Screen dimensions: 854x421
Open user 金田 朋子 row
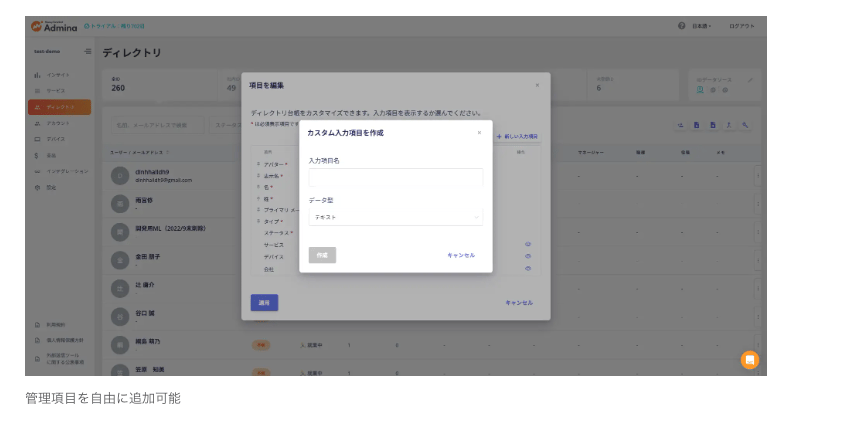pyautogui.click(x=148, y=257)
